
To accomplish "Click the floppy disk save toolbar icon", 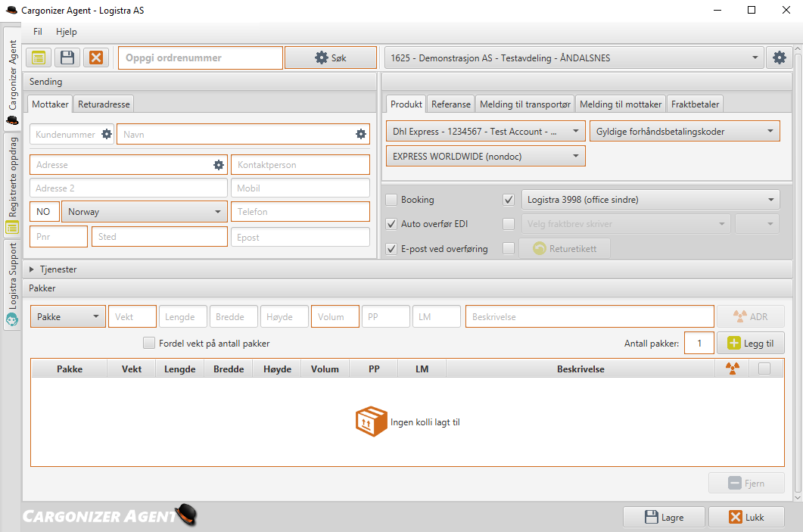I will click(67, 58).
